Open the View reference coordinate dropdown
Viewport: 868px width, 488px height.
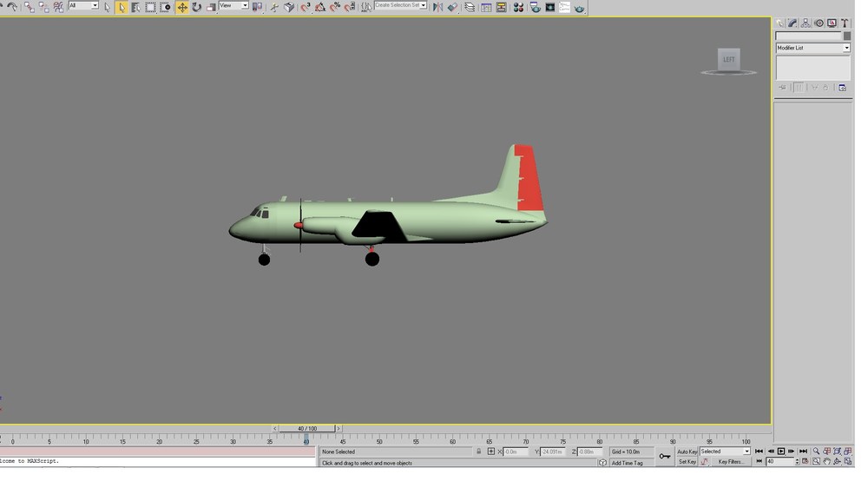coord(233,5)
